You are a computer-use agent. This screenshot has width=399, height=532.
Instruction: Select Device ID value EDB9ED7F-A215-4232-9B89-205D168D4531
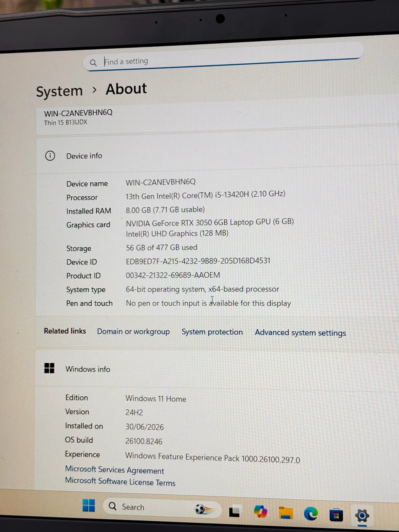[x=198, y=261]
